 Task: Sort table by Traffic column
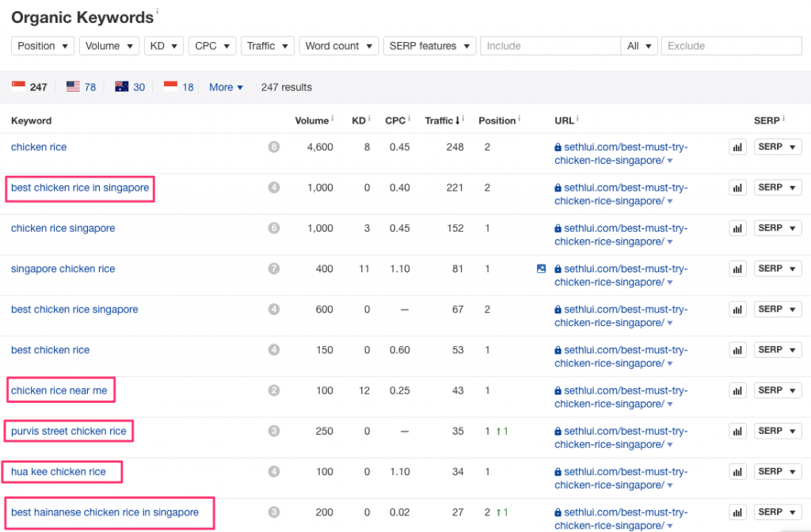pos(442,120)
